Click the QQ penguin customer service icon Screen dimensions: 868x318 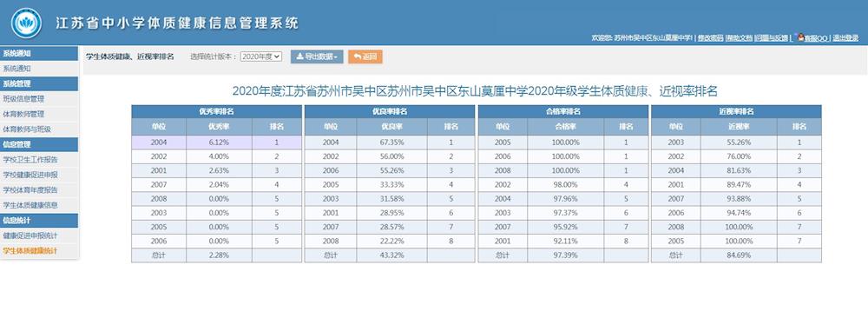tap(799, 37)
